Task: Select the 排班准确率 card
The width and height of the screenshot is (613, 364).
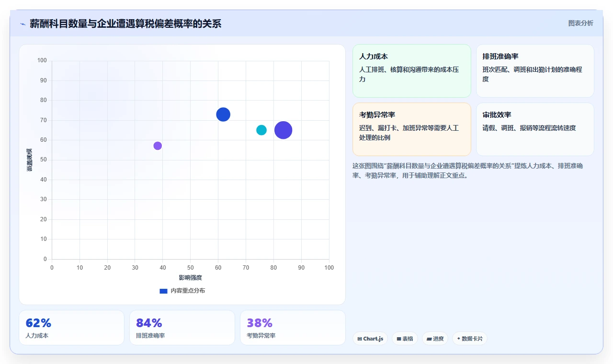Action: pos(535,71)
